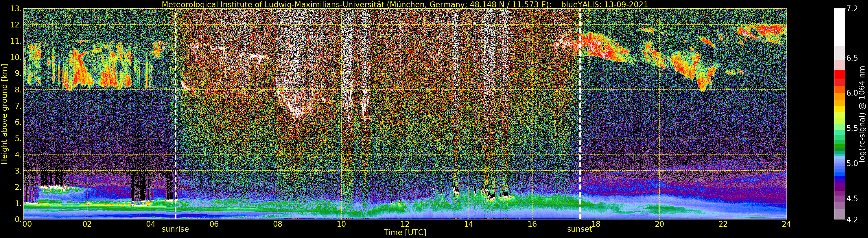
Task: Click the time tick label 00
Action: tap(27, 224)
